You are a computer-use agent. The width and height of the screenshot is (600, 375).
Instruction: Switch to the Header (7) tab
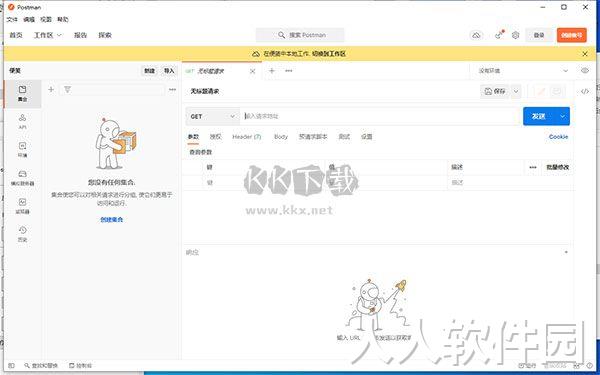pos(247,137)
